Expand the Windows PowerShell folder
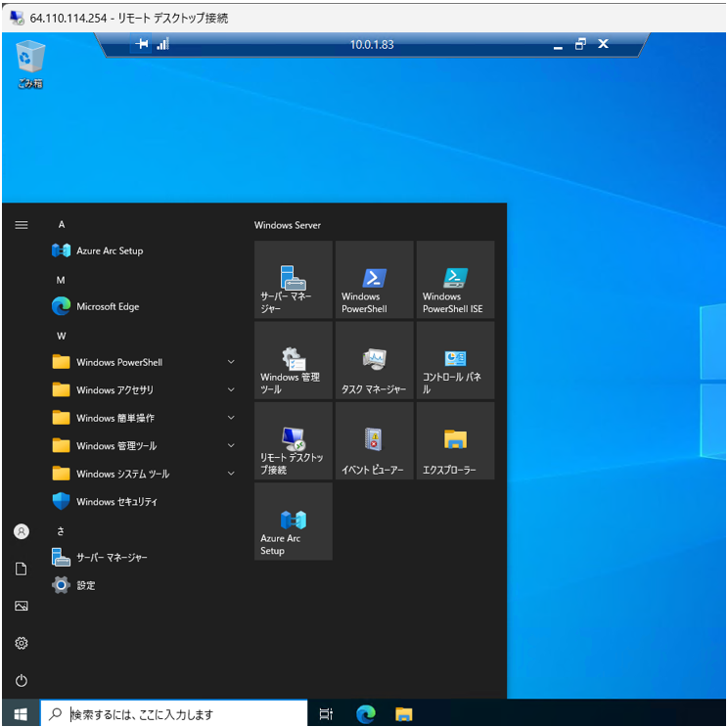 coord(119,362)
